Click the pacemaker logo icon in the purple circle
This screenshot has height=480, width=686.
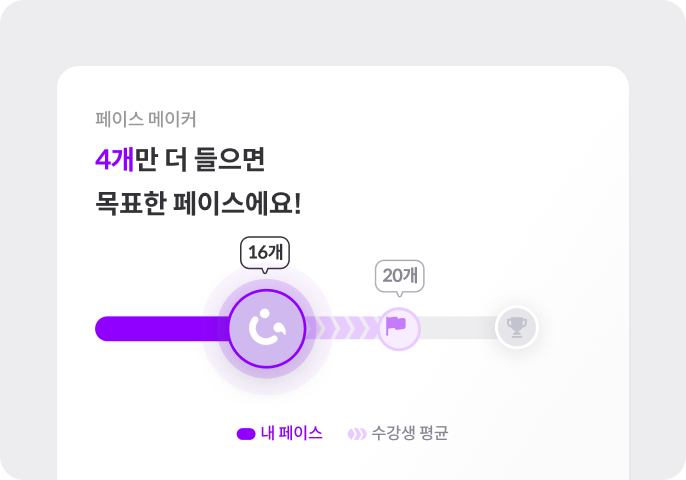267,327
